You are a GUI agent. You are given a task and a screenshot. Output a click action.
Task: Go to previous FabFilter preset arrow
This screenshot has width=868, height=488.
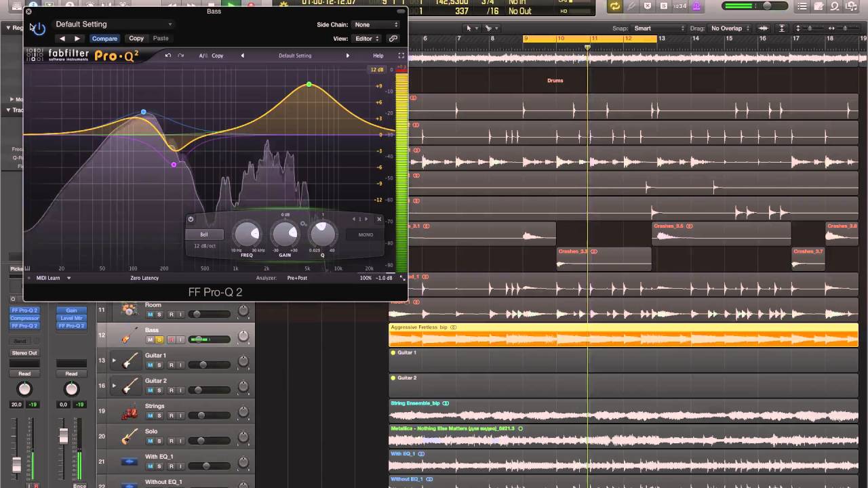tap(242, 56)
